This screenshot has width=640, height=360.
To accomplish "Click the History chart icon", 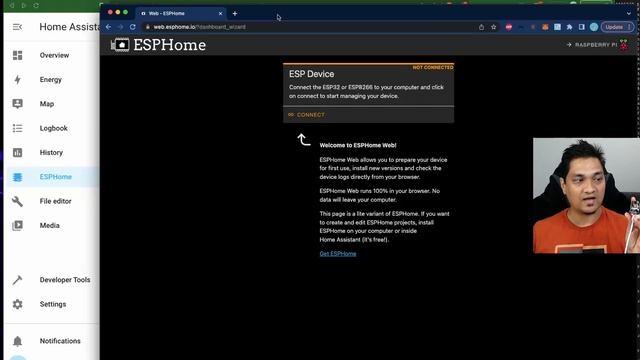I will click(18, 153).
